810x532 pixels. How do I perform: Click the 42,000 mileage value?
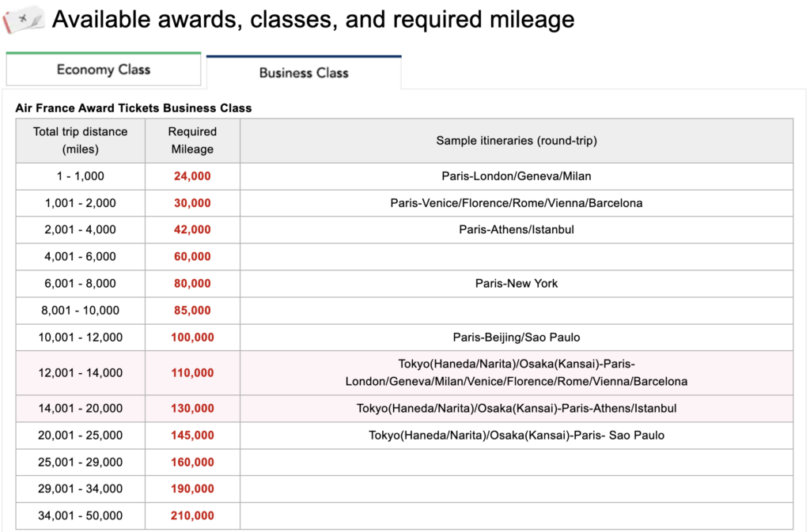pos(192,229)
